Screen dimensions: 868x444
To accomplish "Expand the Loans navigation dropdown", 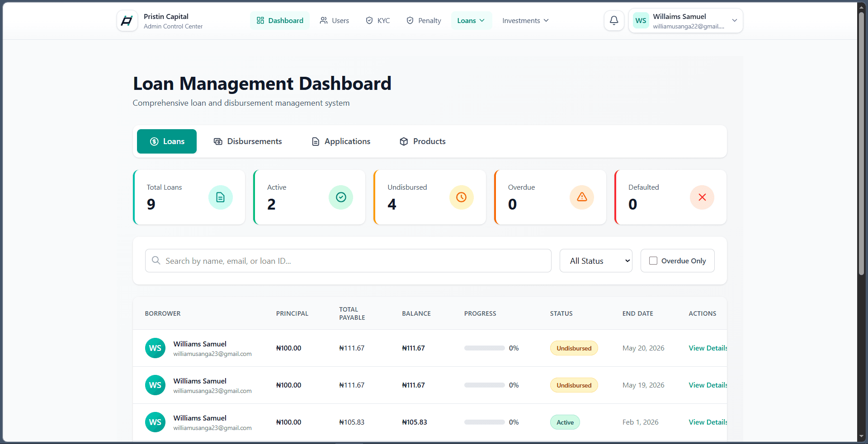I will (471, 20).
